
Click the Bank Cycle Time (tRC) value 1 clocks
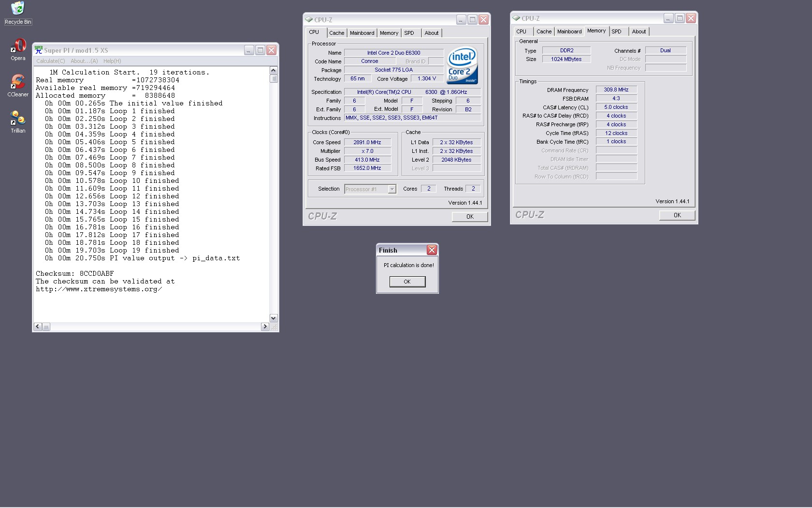[x=616, y=142]
